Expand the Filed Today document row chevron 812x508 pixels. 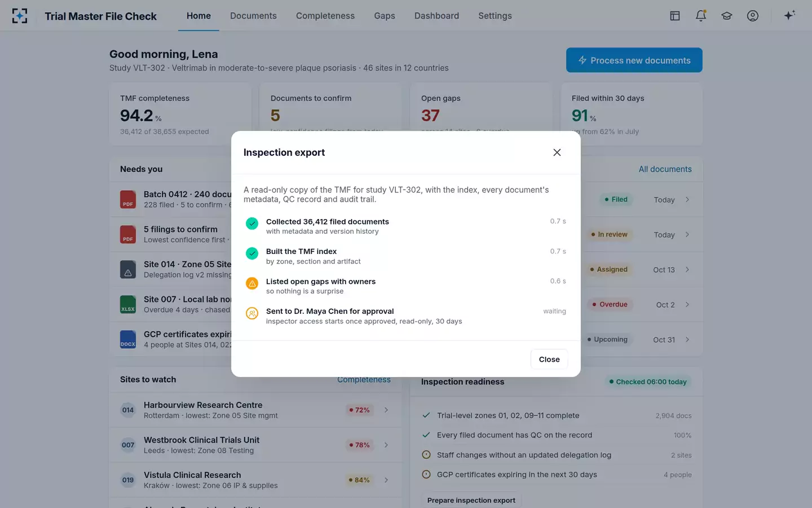tap(687, 199)
